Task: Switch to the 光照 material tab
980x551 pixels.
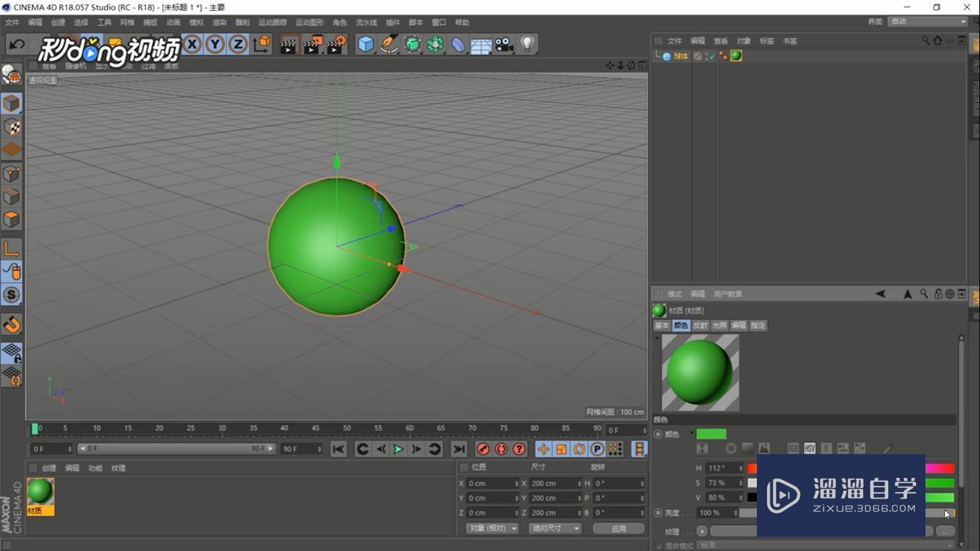Action: coord(720,326)
